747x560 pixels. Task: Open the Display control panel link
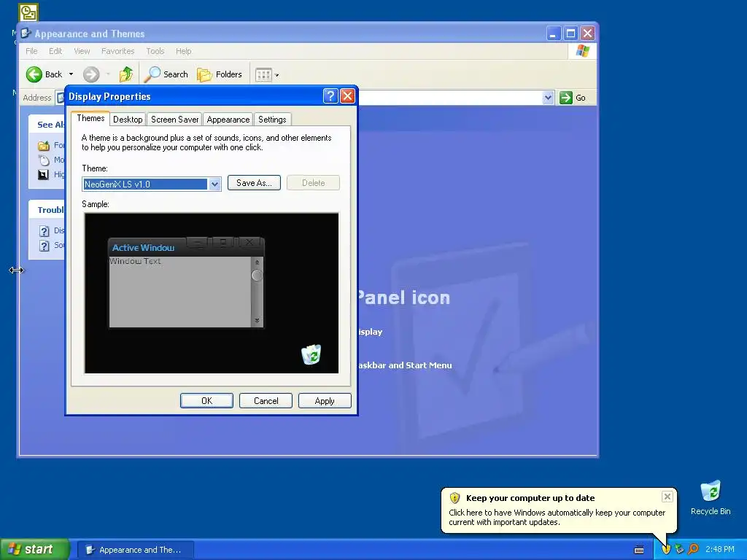pos(370,332)
